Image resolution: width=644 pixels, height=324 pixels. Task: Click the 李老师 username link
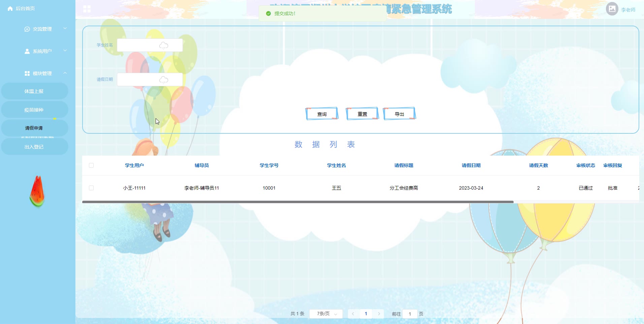[628, 10]
